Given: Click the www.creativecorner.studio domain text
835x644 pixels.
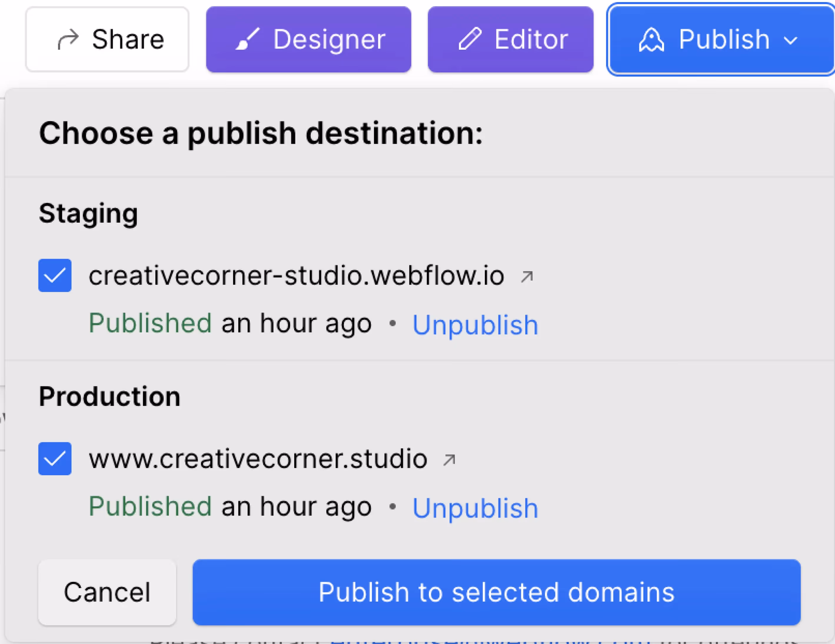Looking at the screenshot, I should click(258, 459).
